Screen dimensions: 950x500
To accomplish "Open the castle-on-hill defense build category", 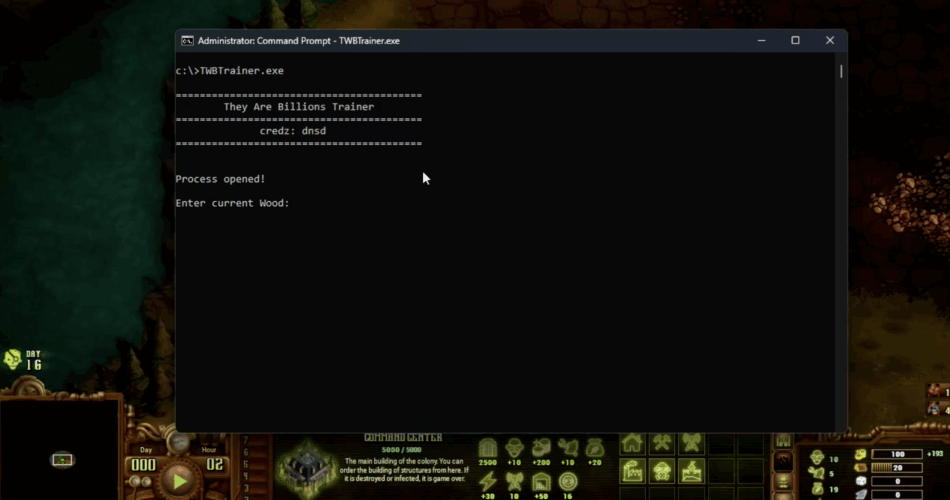I will coord(691,471).
